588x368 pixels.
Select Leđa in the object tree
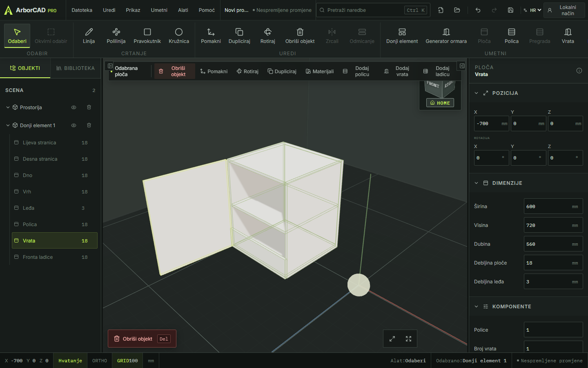55,208
